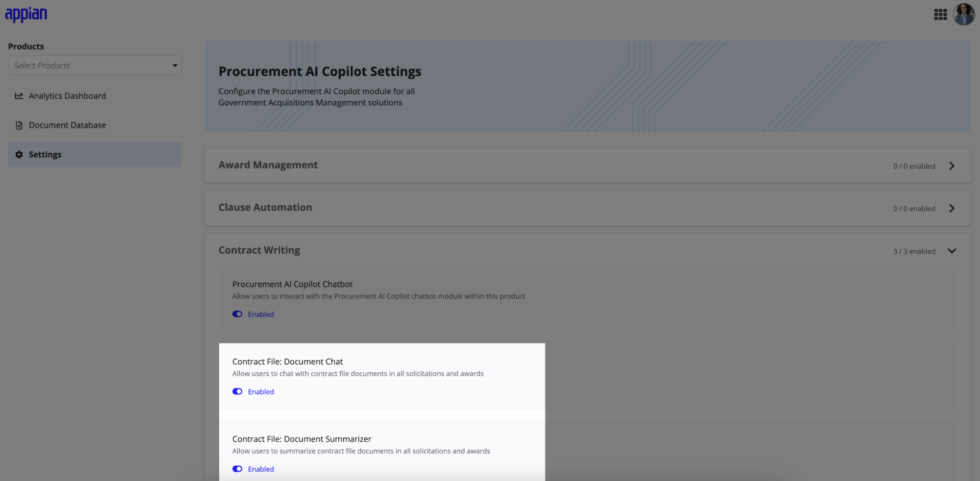Open Document Database page
The width and height of the screenshot is (980, 481).
pos(67,125)
